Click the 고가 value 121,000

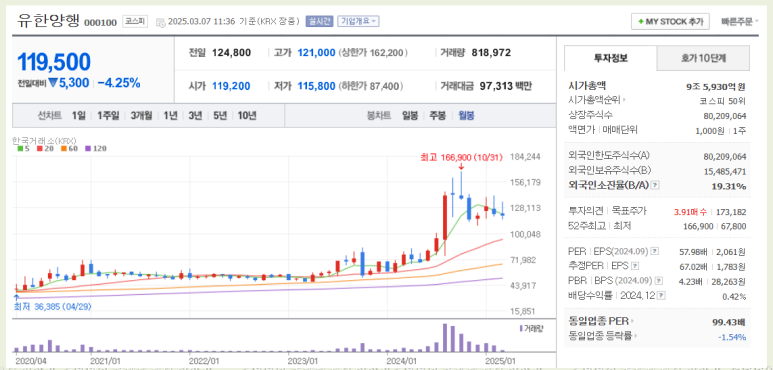tap(316, 52)
